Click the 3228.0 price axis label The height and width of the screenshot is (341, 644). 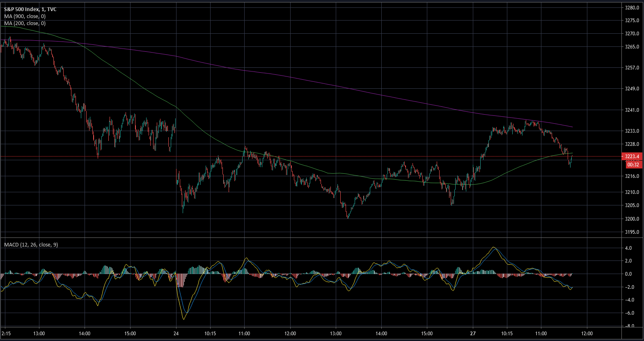click(632, 144)
